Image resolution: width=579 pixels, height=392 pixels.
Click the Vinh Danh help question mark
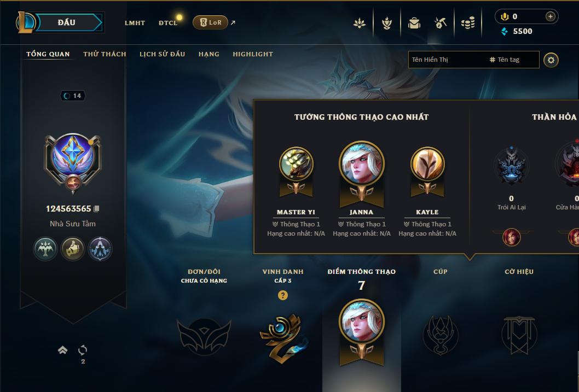283,295
